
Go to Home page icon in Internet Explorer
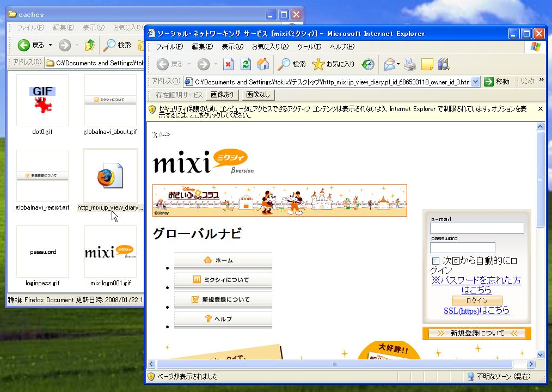tap(263, 64)
